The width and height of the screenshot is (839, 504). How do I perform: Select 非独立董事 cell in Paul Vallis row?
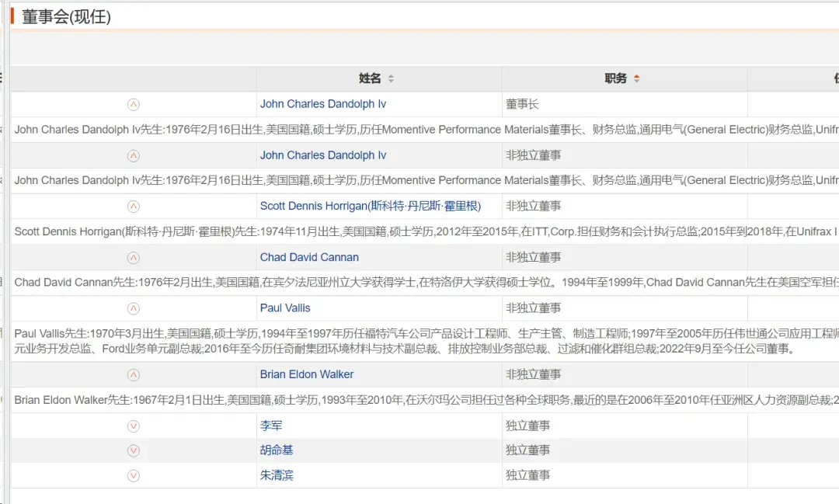625,308
